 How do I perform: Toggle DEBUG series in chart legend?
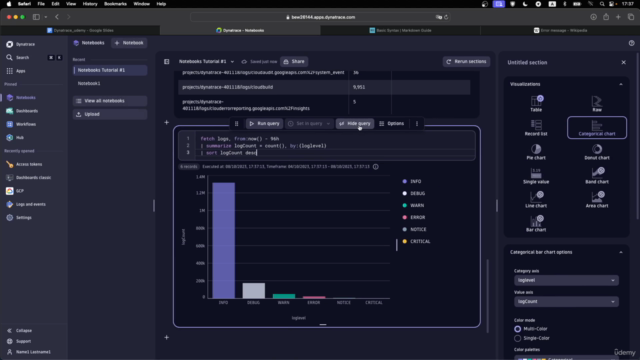click(x=413, y=193)
